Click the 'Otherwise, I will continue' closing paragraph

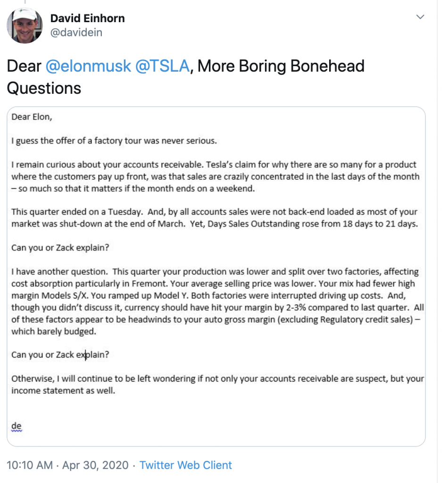(x=217, y=384)
